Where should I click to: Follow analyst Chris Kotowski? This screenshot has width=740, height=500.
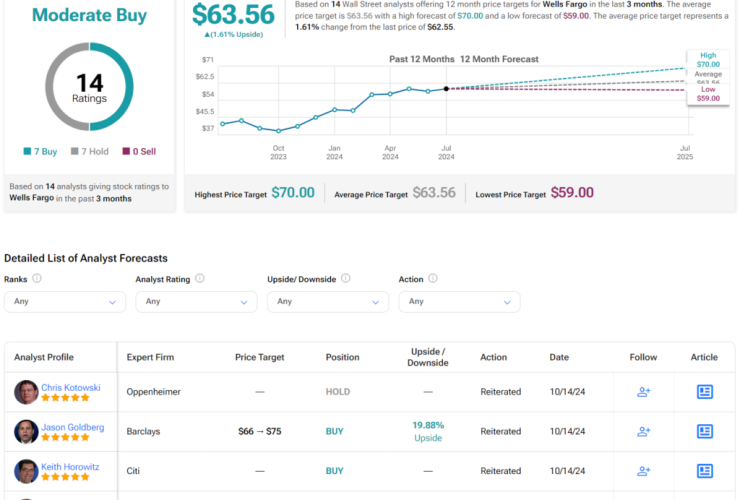pos(644,391)
